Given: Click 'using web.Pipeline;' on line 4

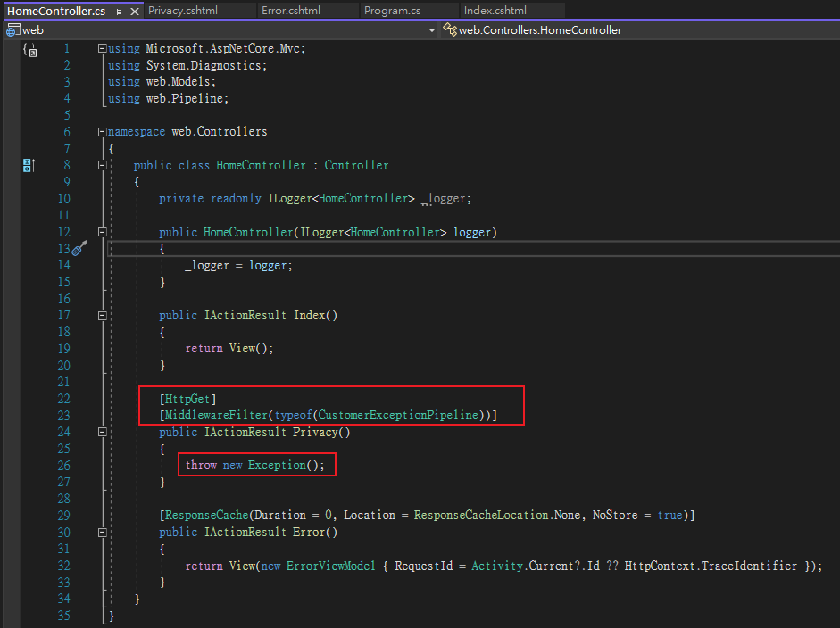Looking at the screenshot, I should [168, 98].
